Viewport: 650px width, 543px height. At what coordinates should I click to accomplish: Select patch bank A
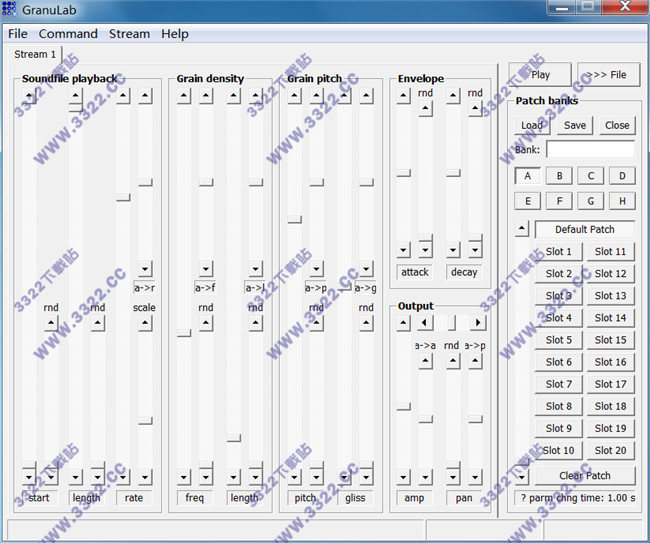[527, 176]
